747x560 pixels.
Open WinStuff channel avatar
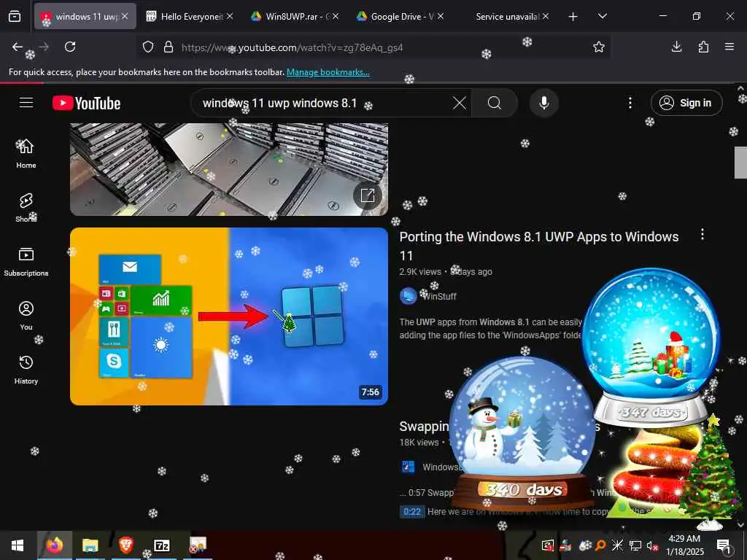coord(409,296)
